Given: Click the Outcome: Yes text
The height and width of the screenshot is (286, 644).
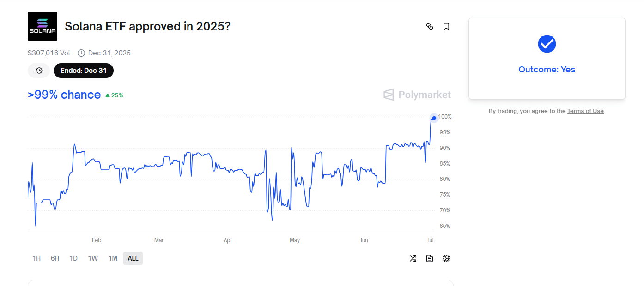Looking at the screenshot, I should tap(547, 70).
